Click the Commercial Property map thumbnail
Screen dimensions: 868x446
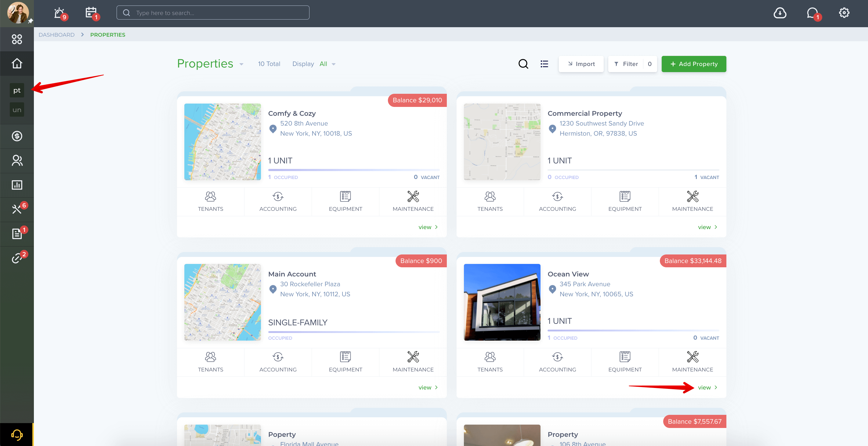[502, 142]
